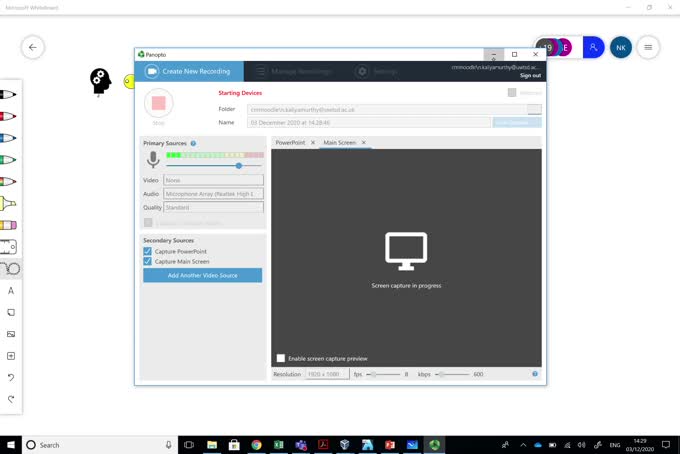This screenshot has height=454, width=680.
Task: Open the Audio microphone source dropdown
Action: [x=213, y=194]
